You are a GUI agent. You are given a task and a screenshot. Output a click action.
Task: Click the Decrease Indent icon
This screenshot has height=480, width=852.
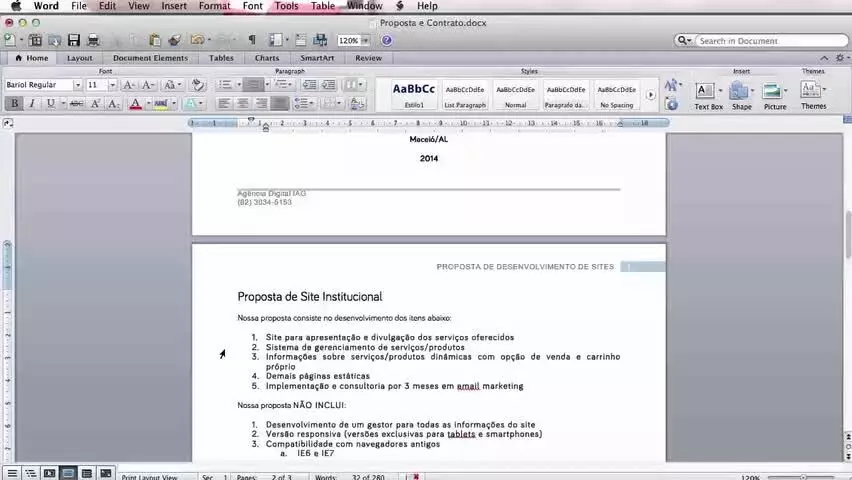click(x=309, y=85)
